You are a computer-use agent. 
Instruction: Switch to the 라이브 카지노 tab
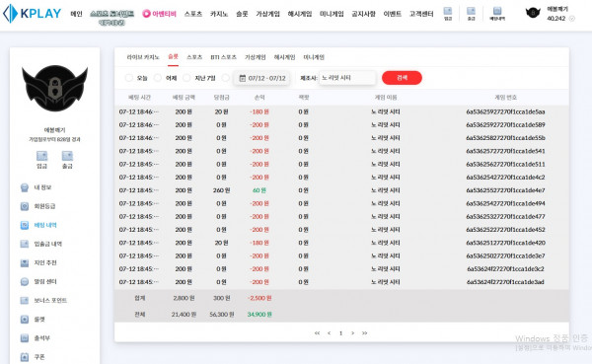tap(143, 57)
